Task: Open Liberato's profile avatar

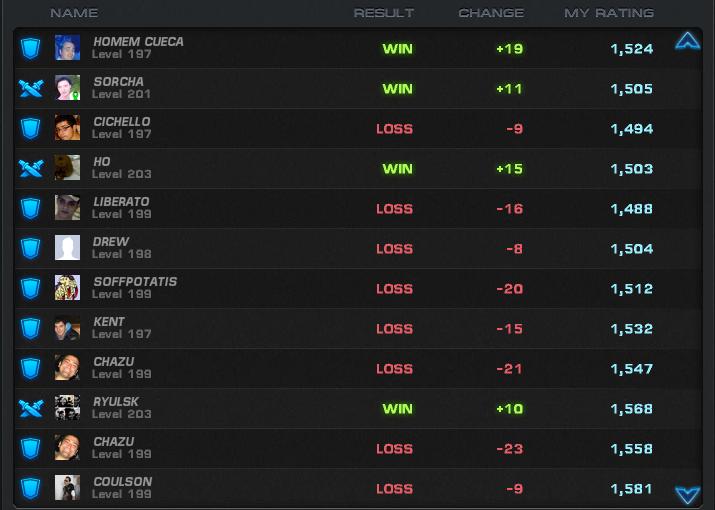Action: [67, 208]
